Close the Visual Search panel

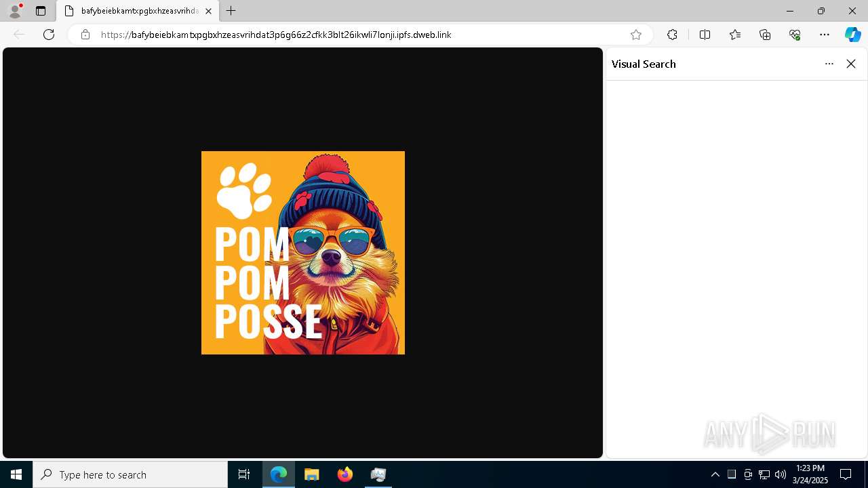(x=851, y=64)
